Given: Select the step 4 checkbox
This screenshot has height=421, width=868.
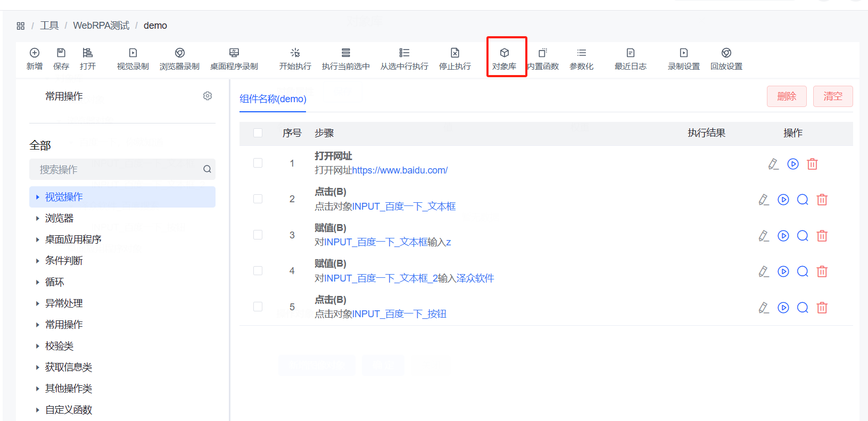Looking at the screenshot, I should [x=258, y=271].
